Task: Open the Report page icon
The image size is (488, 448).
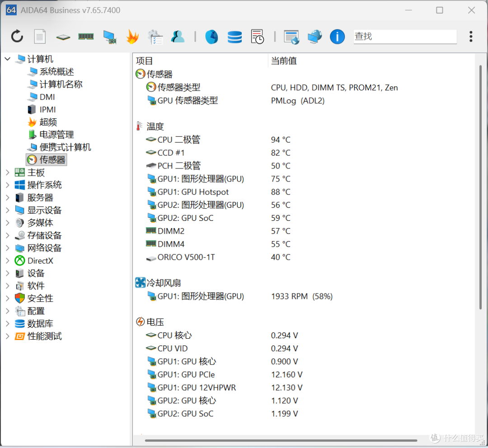Action: (40, 37)
